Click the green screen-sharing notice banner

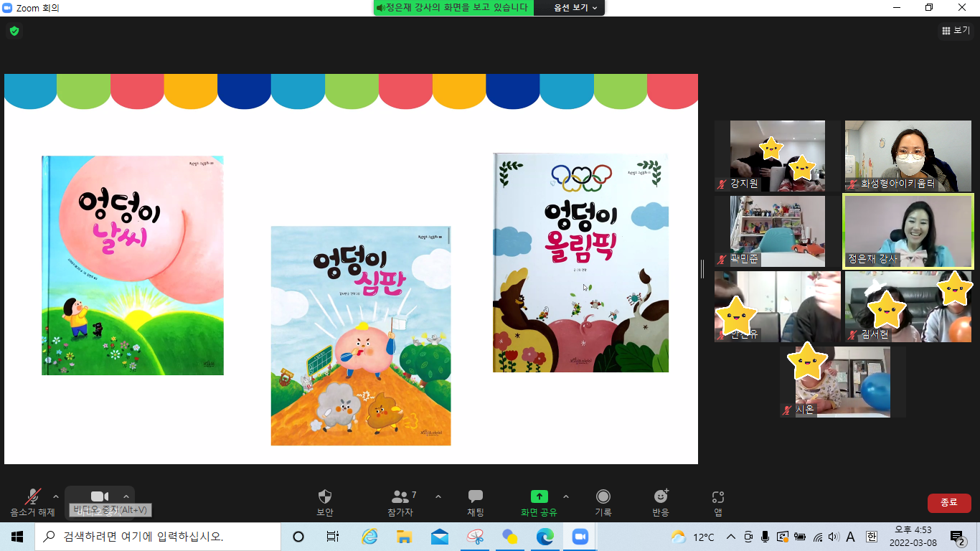pyautogui.click(x=453, y=8)
